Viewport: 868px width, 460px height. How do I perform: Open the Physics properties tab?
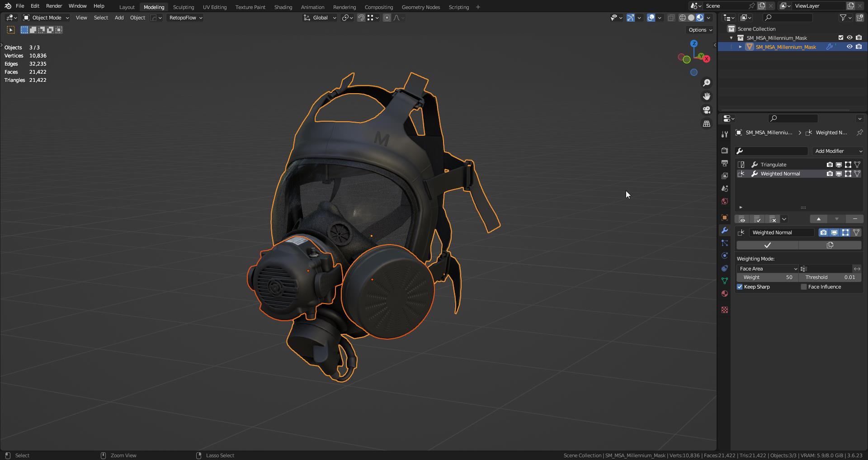point(725,256)
